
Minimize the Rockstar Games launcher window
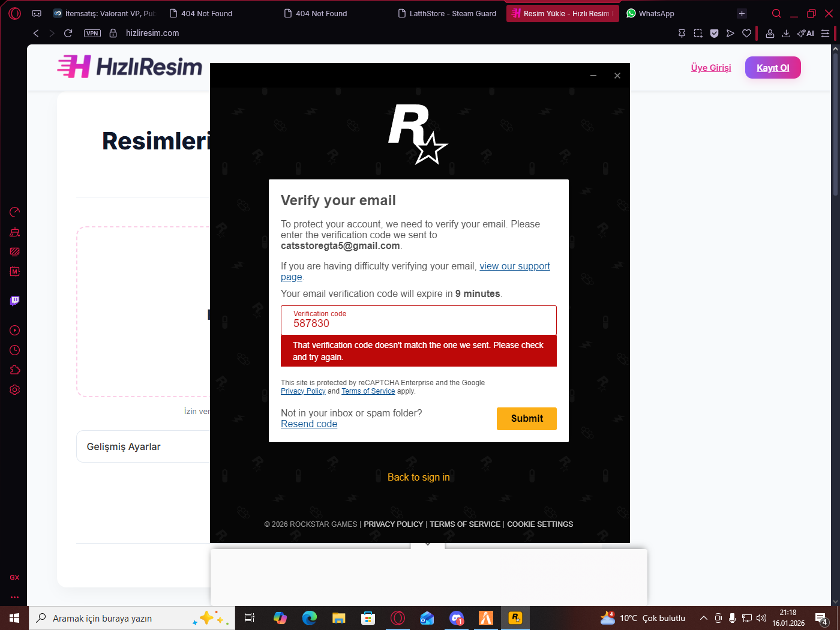[x=593, y=76]
